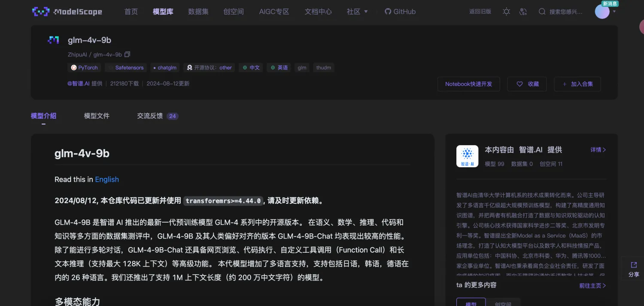Viewport: 644px width, 306px height.
Task: Select the Safetensors tag
Action: click(126, 67)
